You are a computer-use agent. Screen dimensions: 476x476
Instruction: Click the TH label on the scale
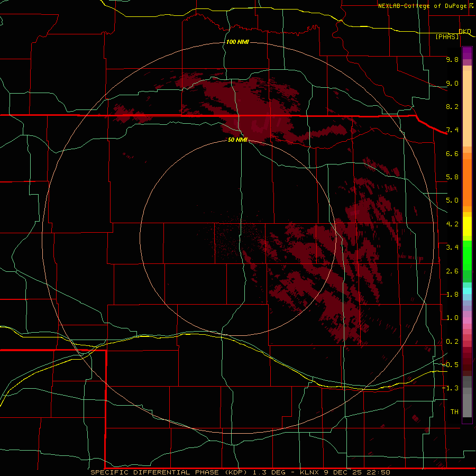[x=454, y=412]
